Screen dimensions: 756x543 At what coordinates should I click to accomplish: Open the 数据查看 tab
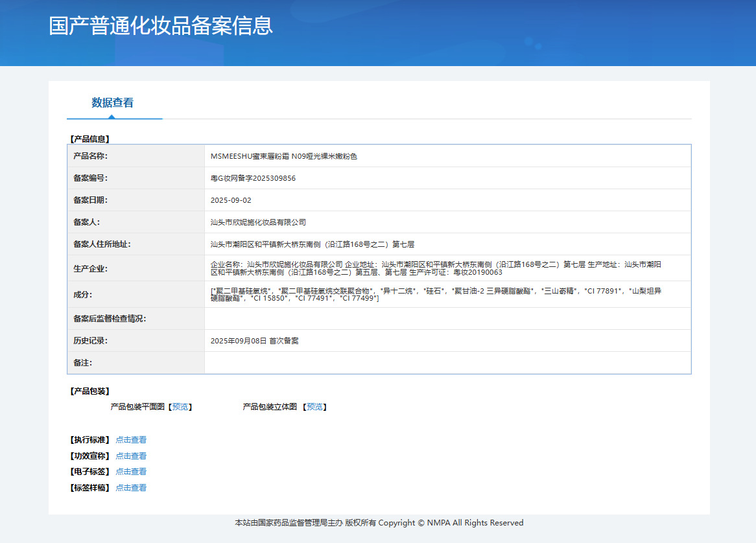112,102
